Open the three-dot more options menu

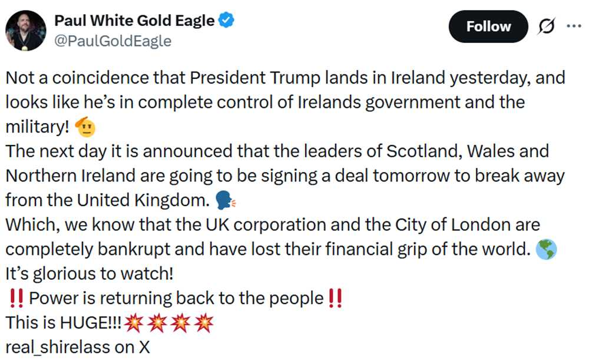coord(574,26)
